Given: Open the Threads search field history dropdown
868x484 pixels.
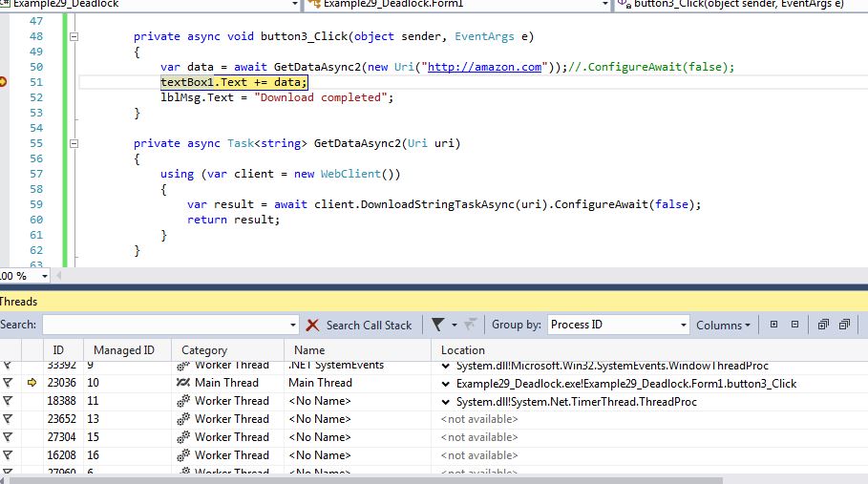Looking at the screenshot, I should point(293,326).
